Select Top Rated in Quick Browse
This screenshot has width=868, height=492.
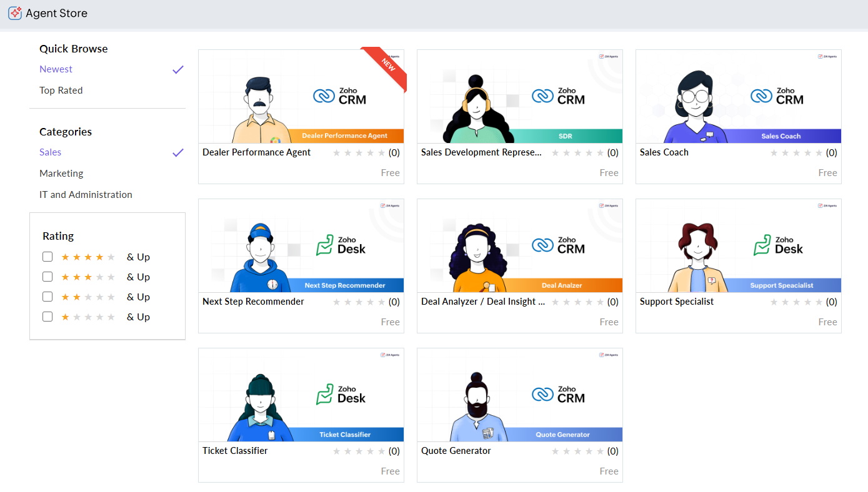[61, 91]
